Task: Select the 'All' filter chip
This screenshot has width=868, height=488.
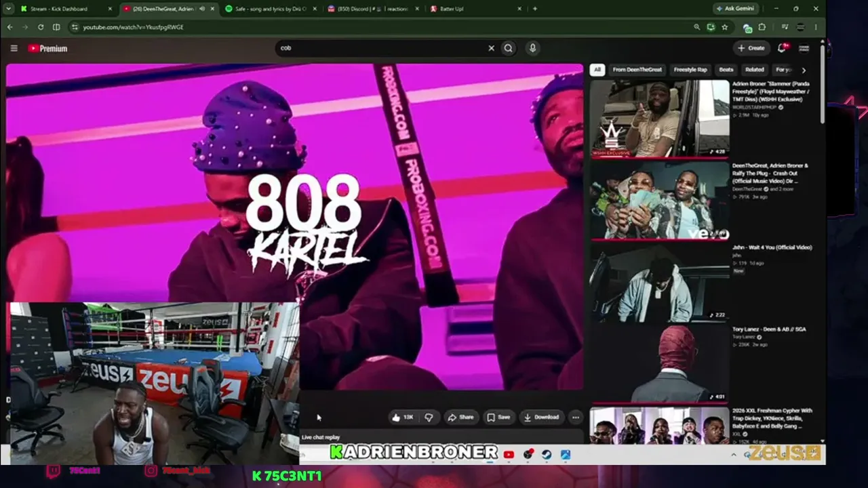Action: (597, 70)
